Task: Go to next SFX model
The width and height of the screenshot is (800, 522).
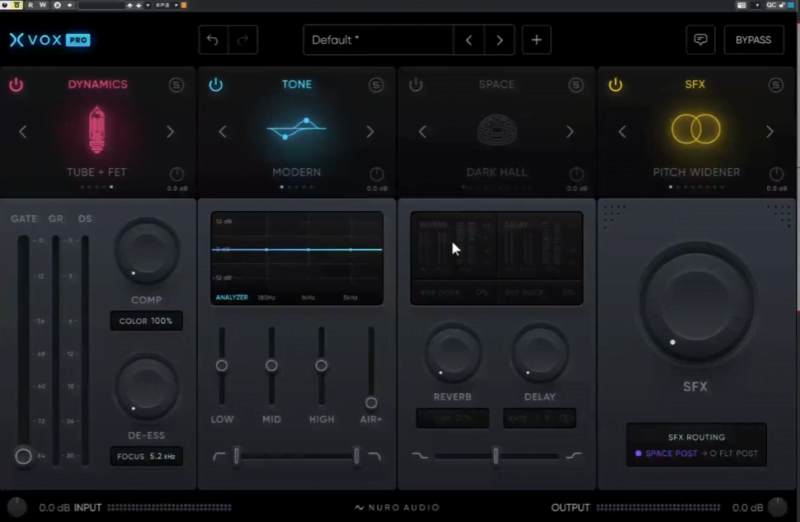Action: (770, 132)
